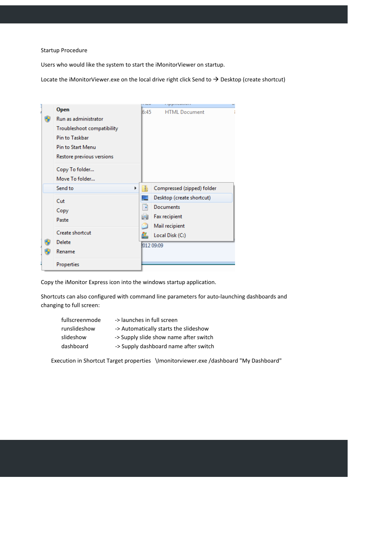Click the "2012 09:09" date text
Viewport: 392px width, 555px height.
[152, 246]
